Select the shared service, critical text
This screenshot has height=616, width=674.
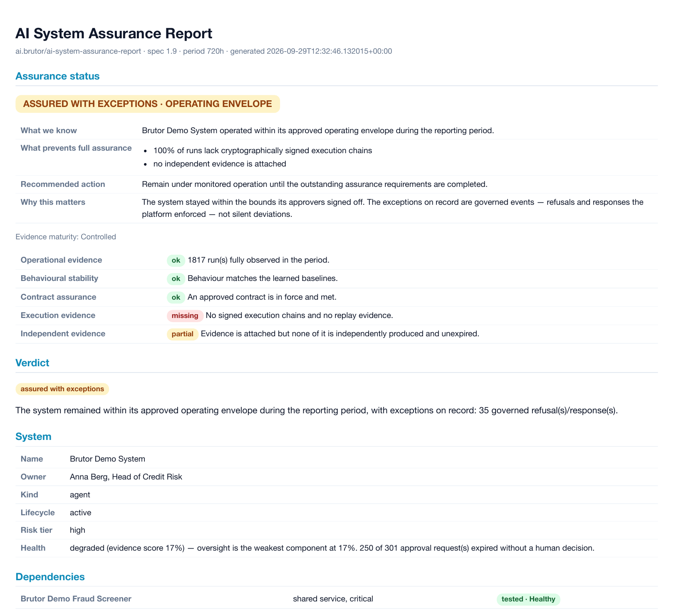[x=333, y=599]
